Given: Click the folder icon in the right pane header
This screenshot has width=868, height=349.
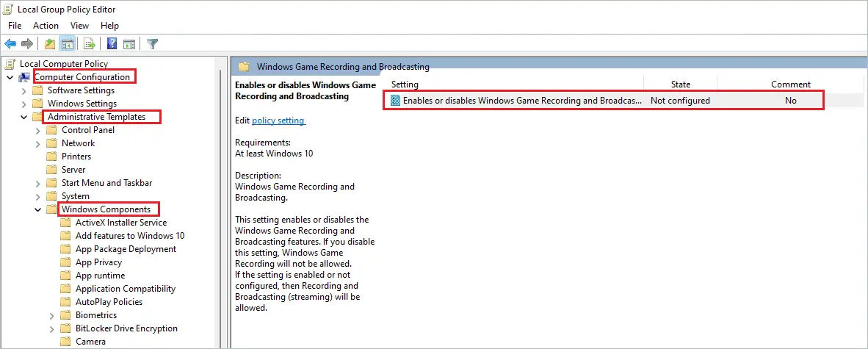Looking at the screenshot, I should tap(244, 66).
